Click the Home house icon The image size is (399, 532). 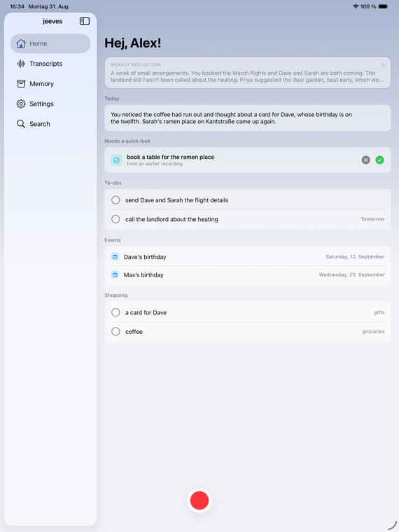point(21,43)
